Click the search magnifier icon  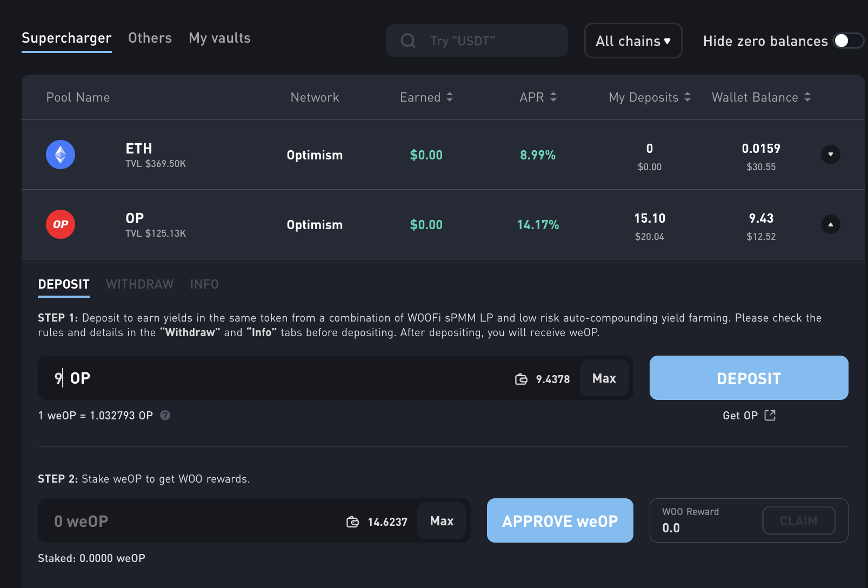click(x=408, y=41)
